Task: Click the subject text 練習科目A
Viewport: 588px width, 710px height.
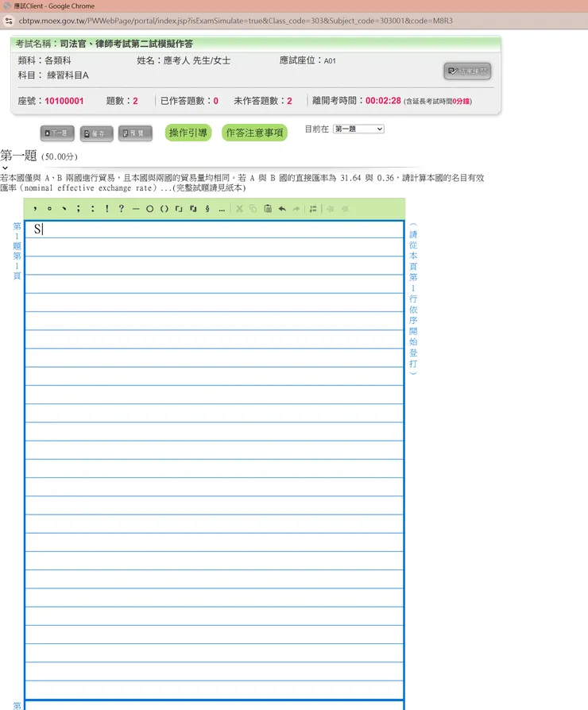Action: point(68,75)
